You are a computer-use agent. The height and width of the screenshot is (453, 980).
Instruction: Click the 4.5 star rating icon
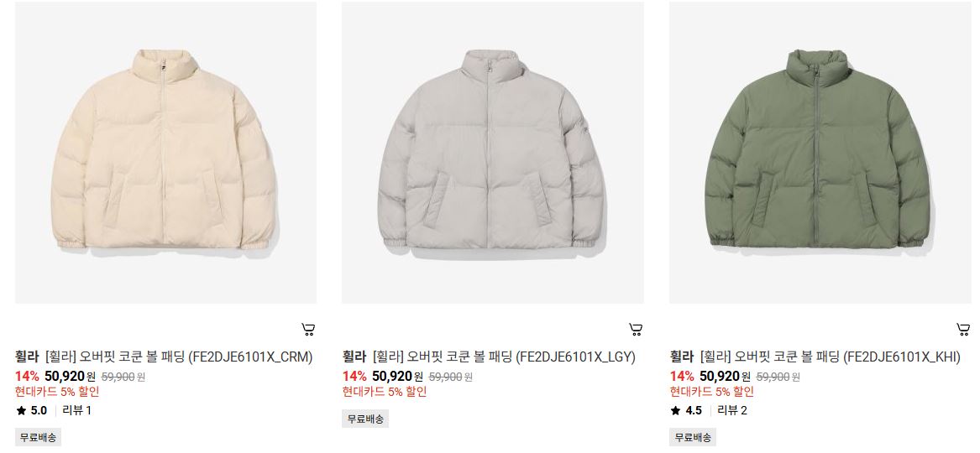(x=676, y=410)
